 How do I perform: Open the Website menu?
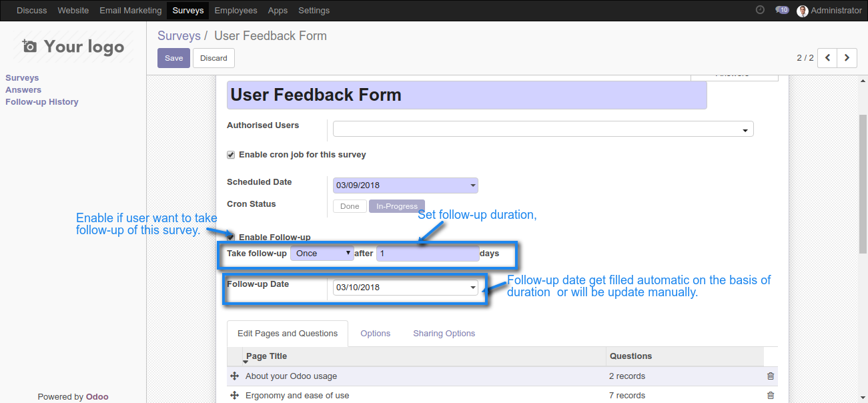click(73, 11)
